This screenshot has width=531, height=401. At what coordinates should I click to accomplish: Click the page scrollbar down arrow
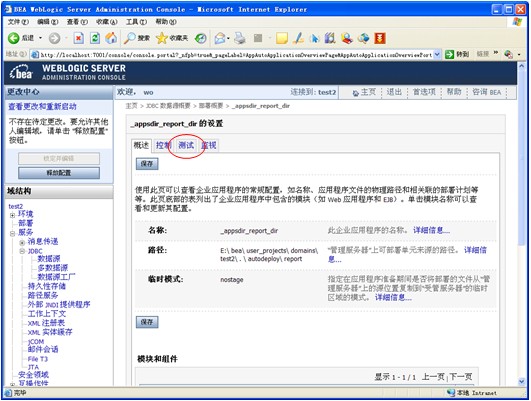click(x=522, y=381)
